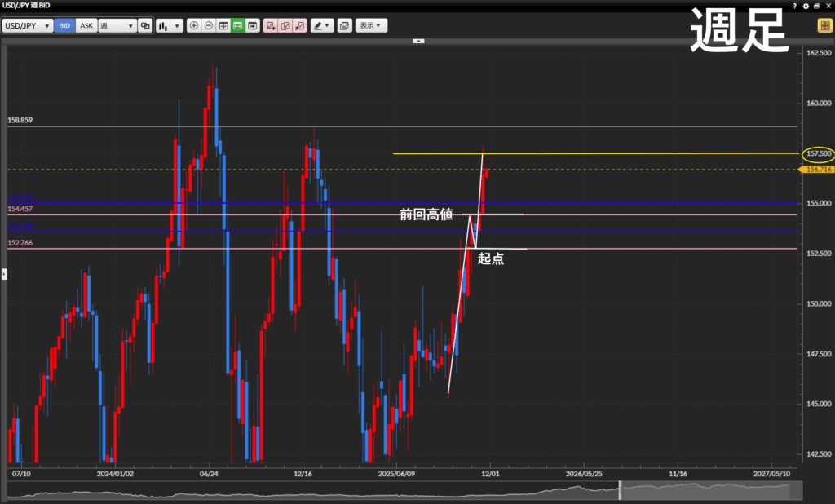The image size is (835, 504).
Task: Open the drawing pencil tool menu
Action: tap(322, 25)
